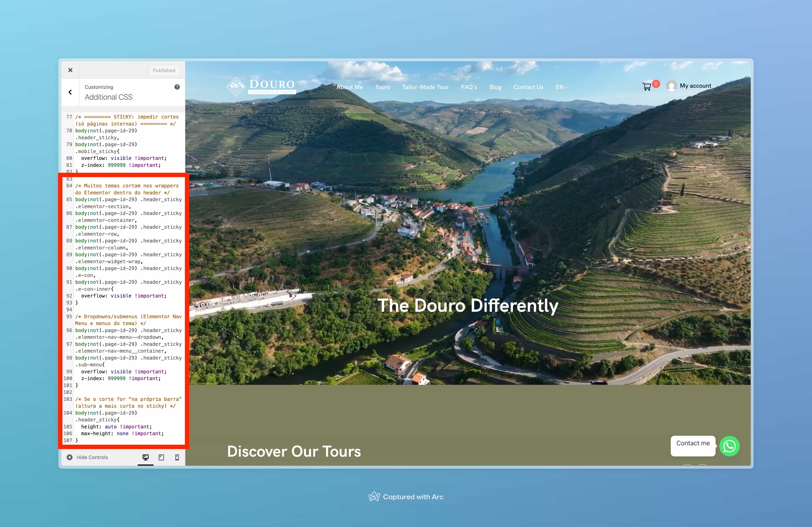Open the Contact Us link
This screenshot has width=812, height=527.
(x=528, y=87)
